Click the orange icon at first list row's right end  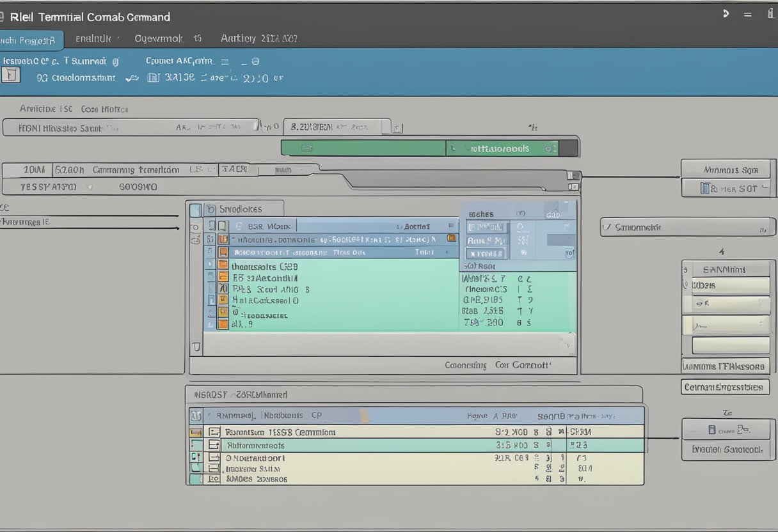(x=452, y=239)
